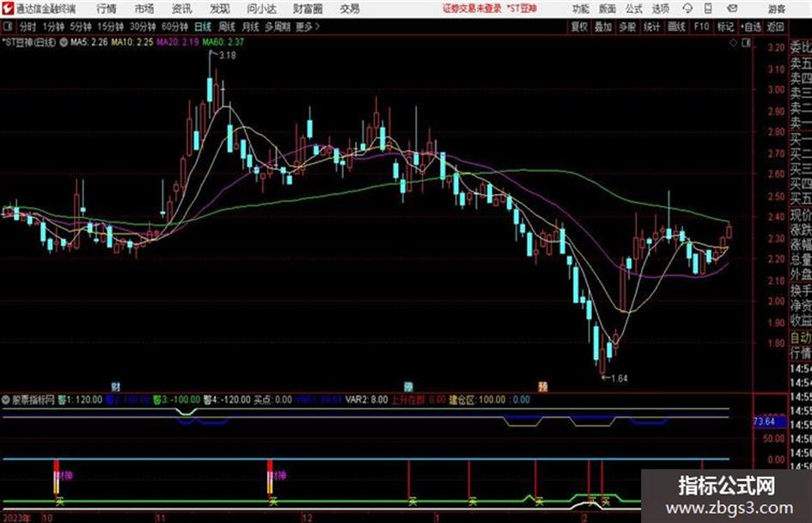The height and width of the screenshot is (523, 812).
Task: Switch to the 15分钟 period tab
Action: pos(110,27)
